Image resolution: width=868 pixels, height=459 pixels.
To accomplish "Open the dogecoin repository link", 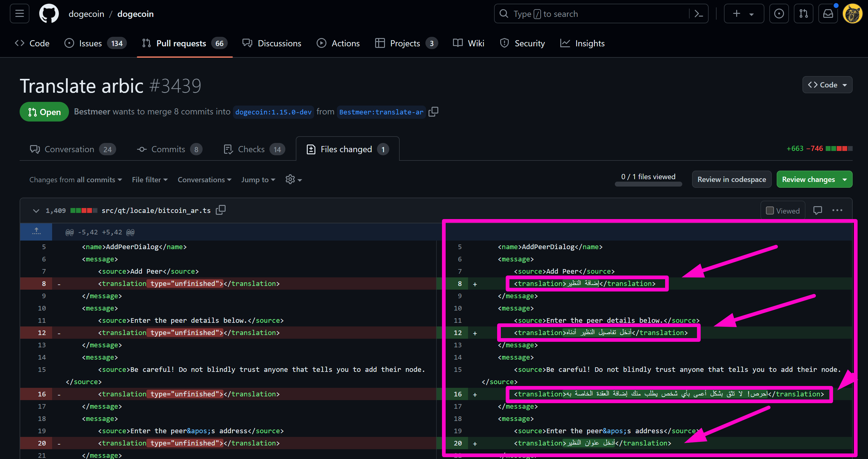I will 135,14.
